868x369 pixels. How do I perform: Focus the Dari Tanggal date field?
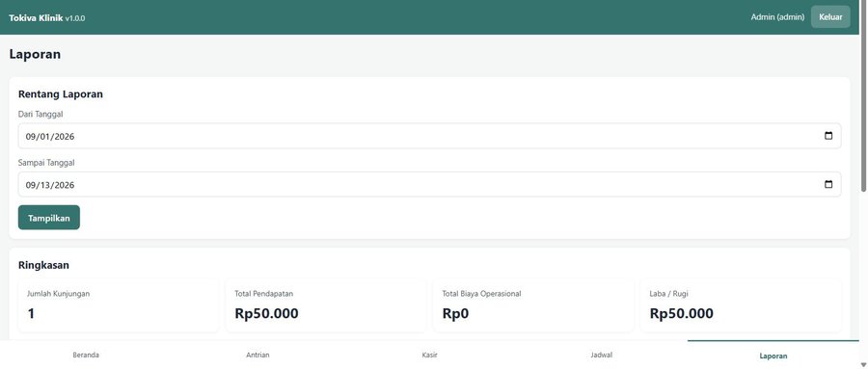point(429,136)
